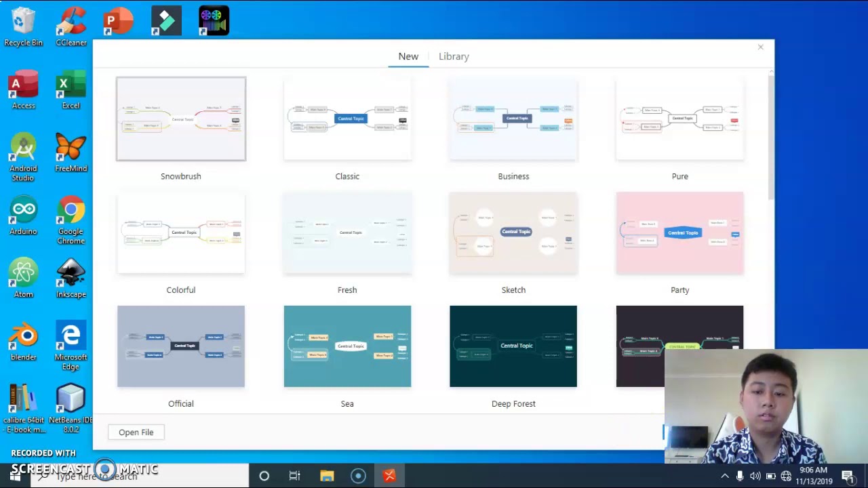868x488 pixels.
Task: Choose the Official template thumbnail
Action: pyautogui.click(x=181, y=346)
